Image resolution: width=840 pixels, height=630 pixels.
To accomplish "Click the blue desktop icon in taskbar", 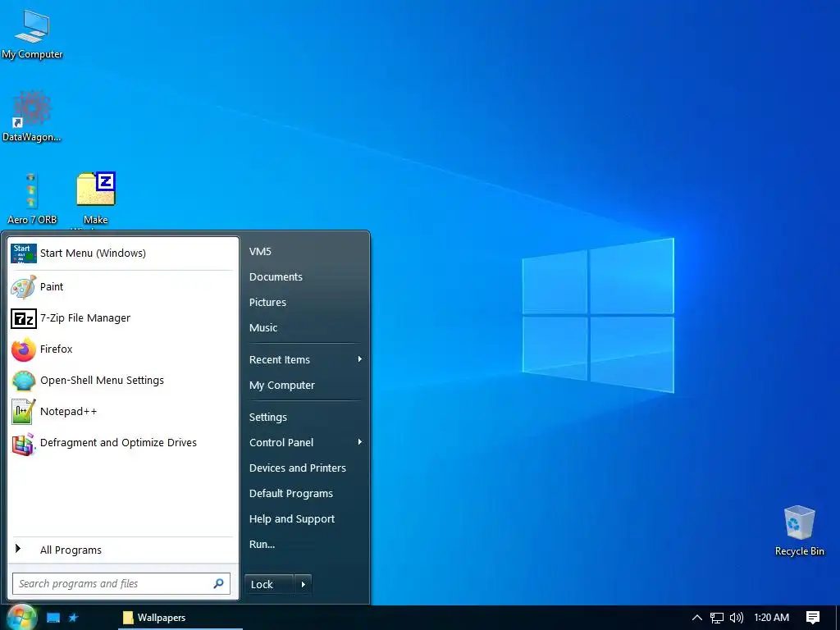I will pyautogui.click(x=53, y=618).
